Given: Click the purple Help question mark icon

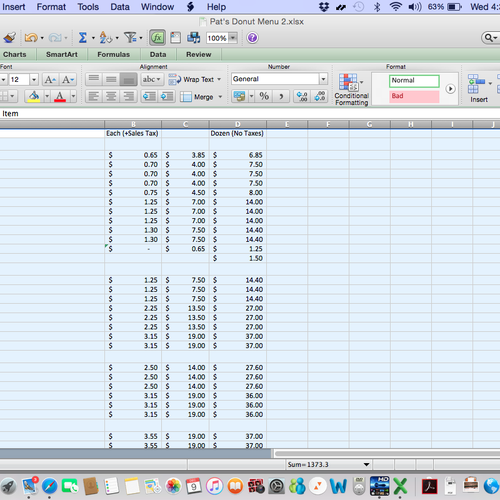Looking at the screenshot, I should point(252,38).
